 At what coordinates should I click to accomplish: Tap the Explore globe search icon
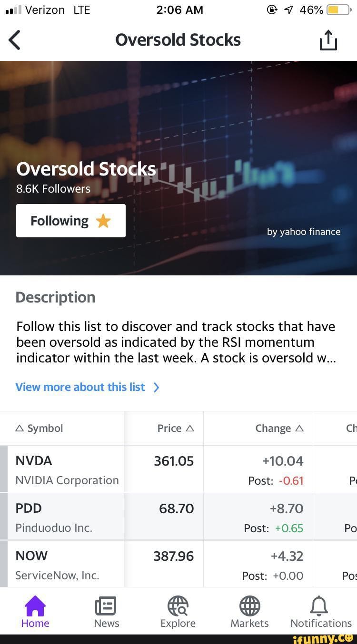coord(178,607)
